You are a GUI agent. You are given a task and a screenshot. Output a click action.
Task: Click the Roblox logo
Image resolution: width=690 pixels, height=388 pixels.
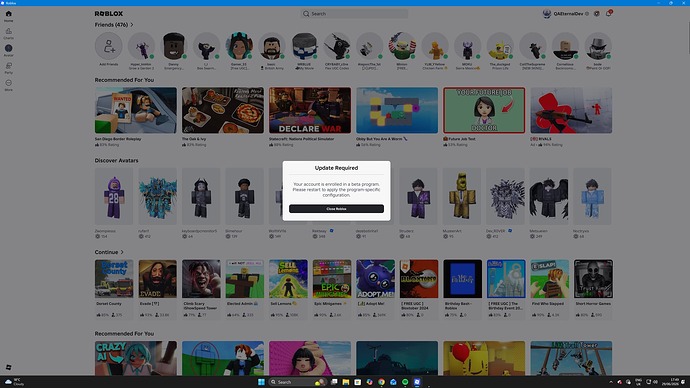[109, 14]
